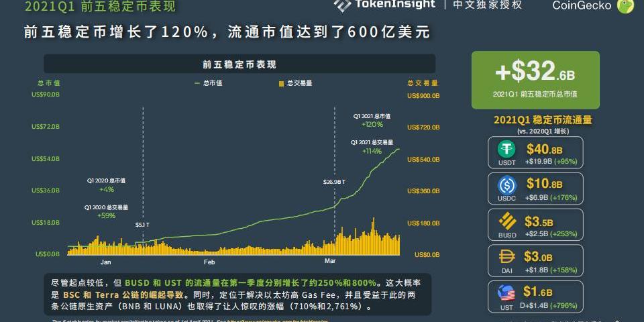Click the US$720.0B right axis label
The width and height of the screenshot is (644, 322).
tap(424, 127)
